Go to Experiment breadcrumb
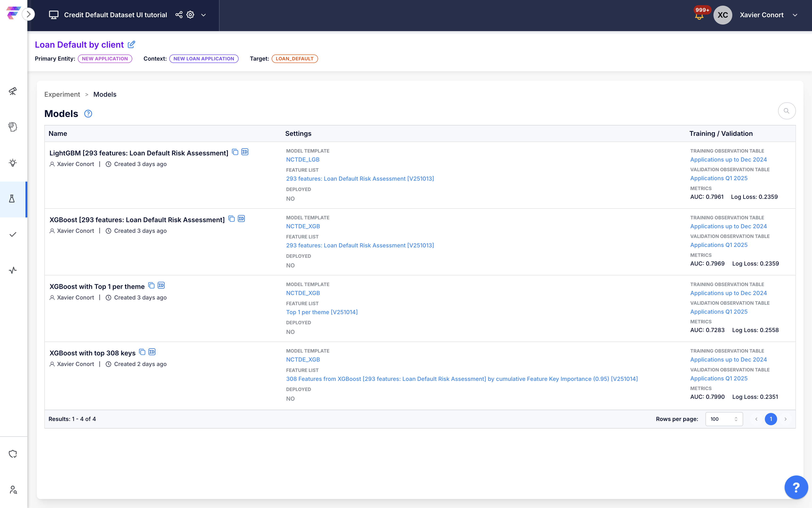This screenshot has height=508, width=812. coord(62,94)
